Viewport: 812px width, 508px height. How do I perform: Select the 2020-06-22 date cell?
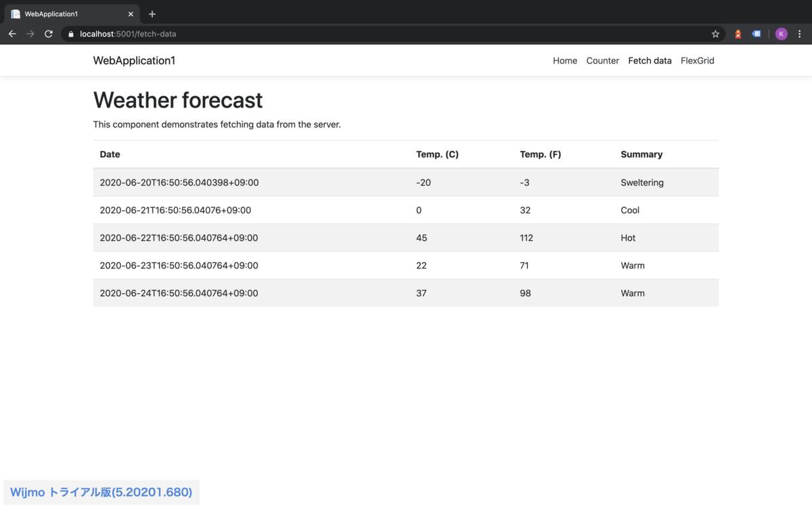click(x=251, y=238)
